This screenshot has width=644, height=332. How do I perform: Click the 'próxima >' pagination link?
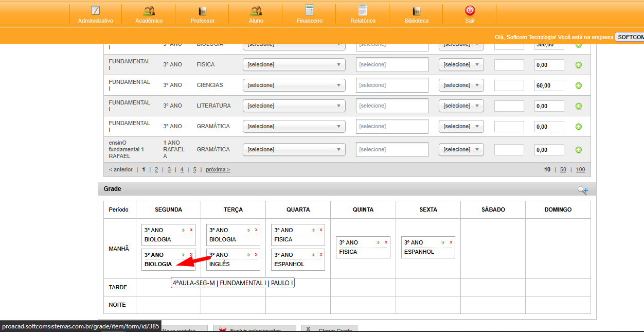click(x=218, y=170)
